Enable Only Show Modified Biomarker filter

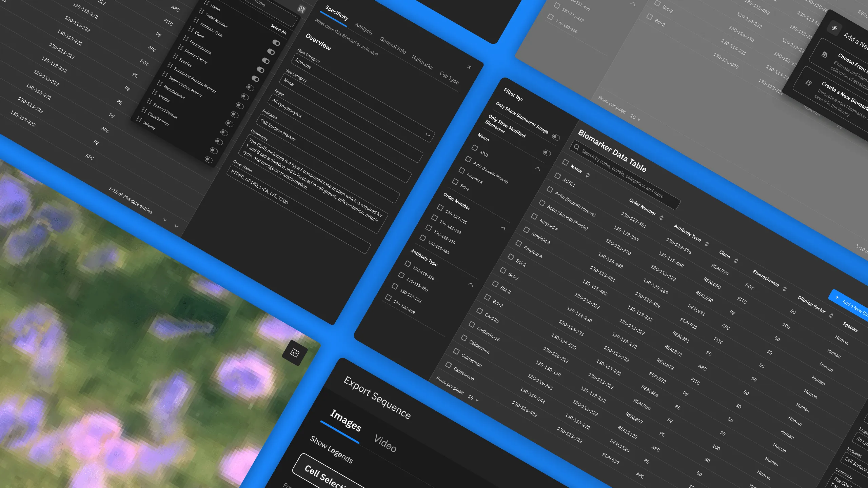547,152
